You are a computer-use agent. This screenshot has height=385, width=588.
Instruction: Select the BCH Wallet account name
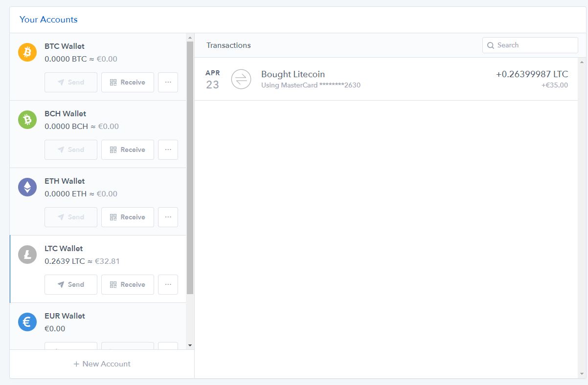[65, 114]
